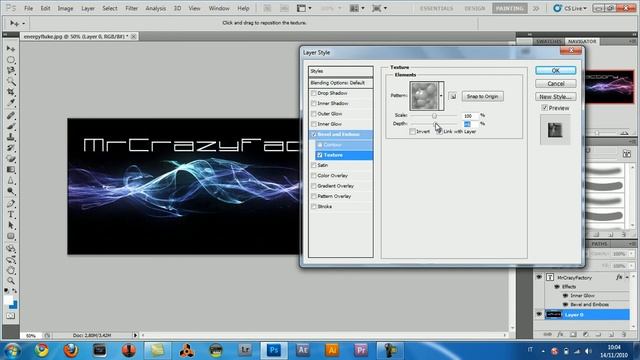The image size is (640, 360).
Task: Open the File menu
Action: [x=28, y=8]
